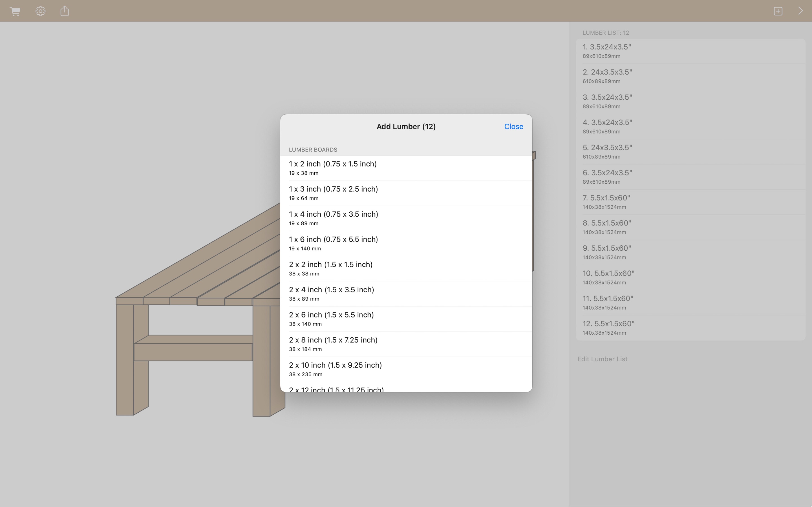Share the current lumber project
Viewport: 812px width, 507px height.
click(64, 11)
